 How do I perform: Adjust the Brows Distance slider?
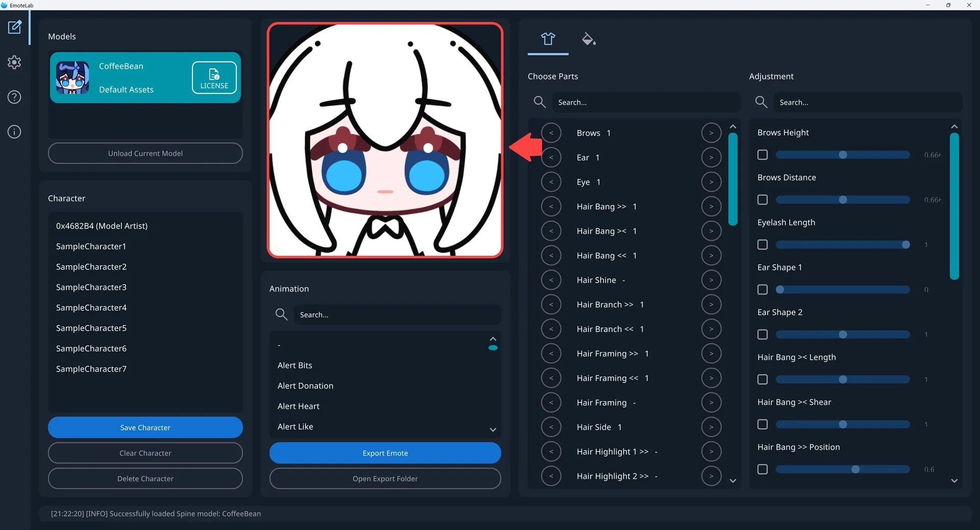coord(842,200)
